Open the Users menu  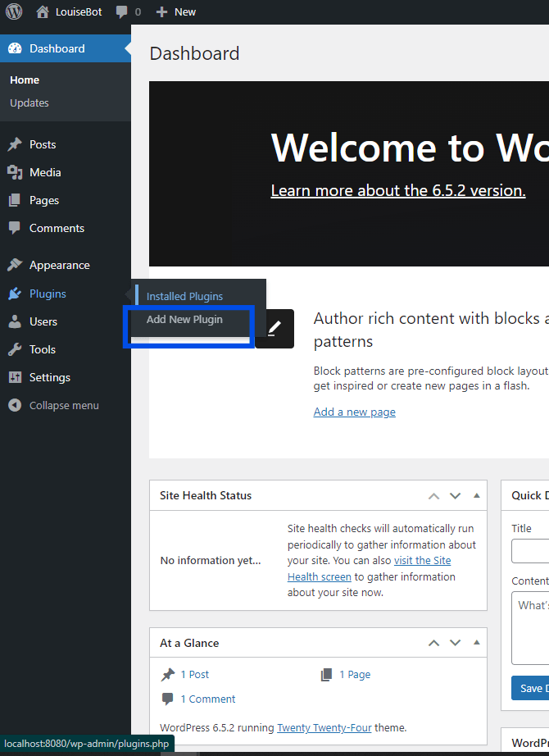pyautogui.click(x=65, y=321)
